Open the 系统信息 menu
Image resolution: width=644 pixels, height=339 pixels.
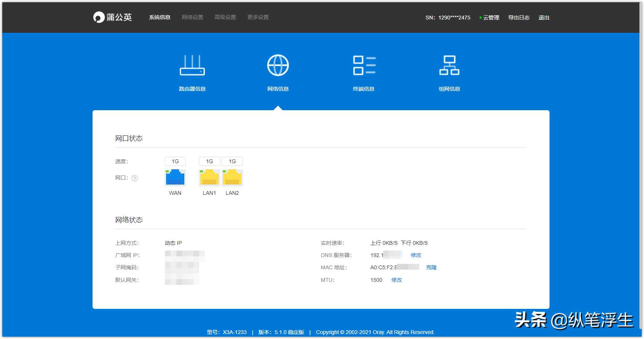[x=160, y=17]
